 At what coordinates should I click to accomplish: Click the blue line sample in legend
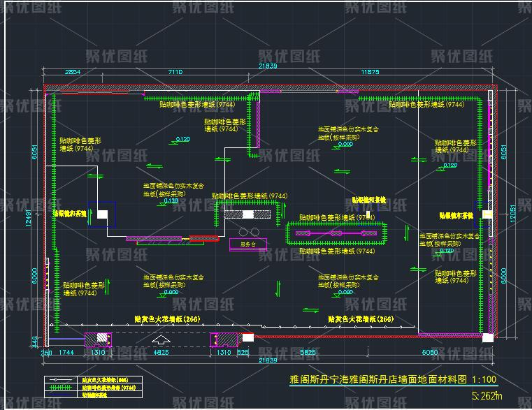pyautogui.click(x=61, y=395)
